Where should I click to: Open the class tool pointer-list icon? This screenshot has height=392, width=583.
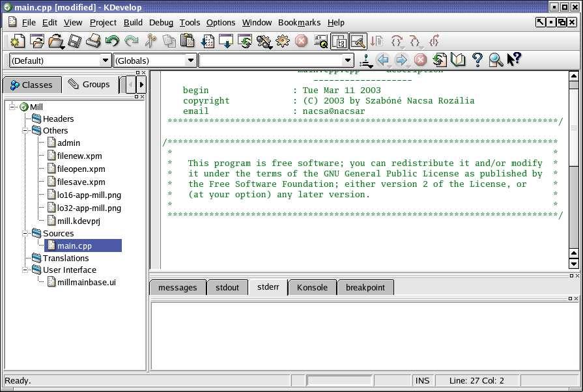point(366,61)
